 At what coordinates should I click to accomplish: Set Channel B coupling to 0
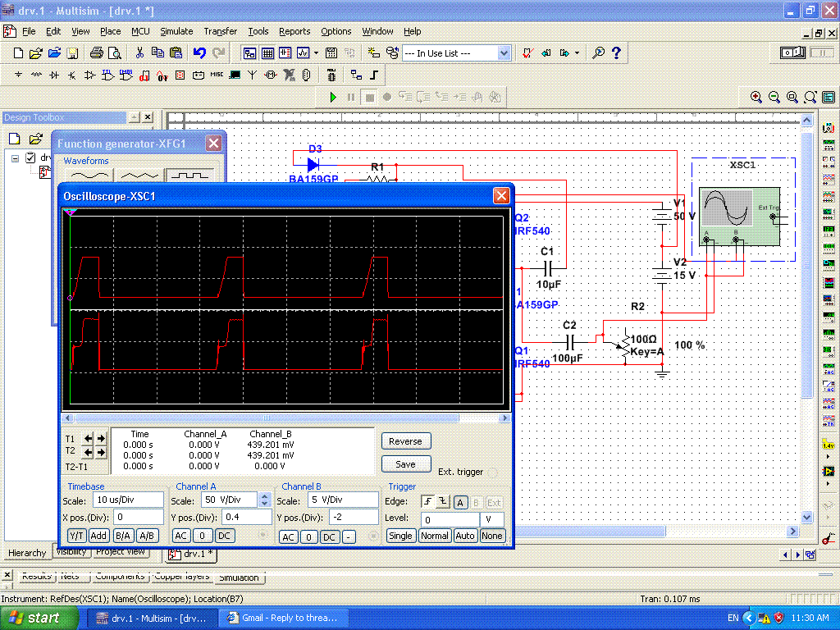pyautogui.click(x=308, y=536)
